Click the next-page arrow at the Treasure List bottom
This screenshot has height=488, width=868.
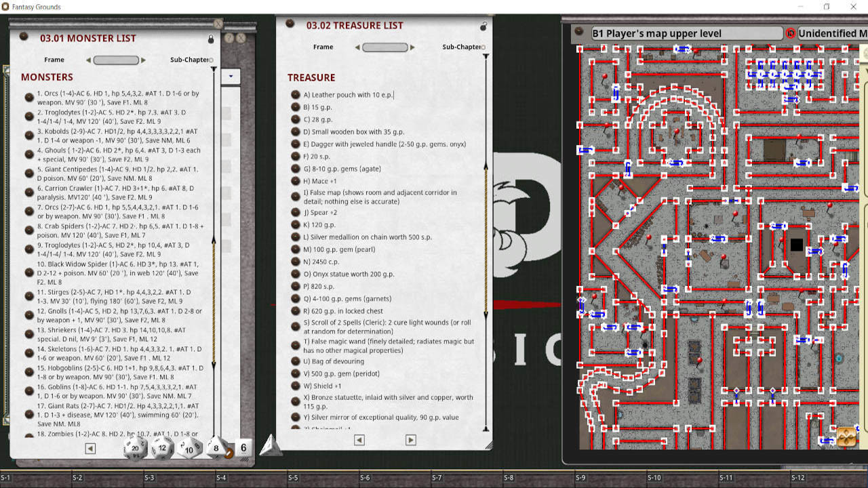pyautogui.click(x=410, y=439)
